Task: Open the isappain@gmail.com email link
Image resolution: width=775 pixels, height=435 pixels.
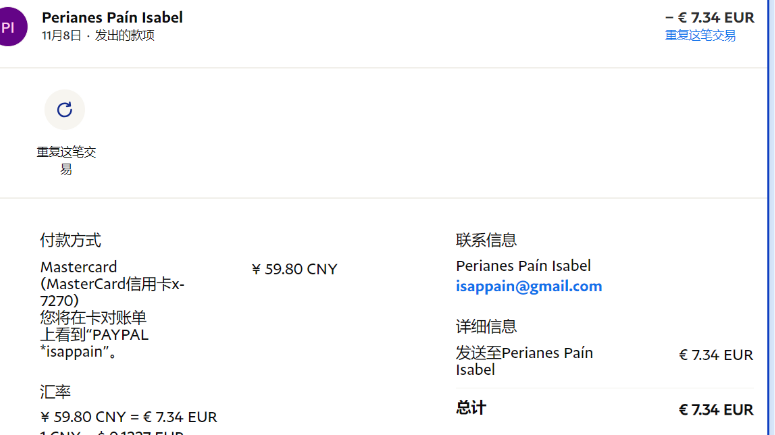Action: tap(529, 286)
